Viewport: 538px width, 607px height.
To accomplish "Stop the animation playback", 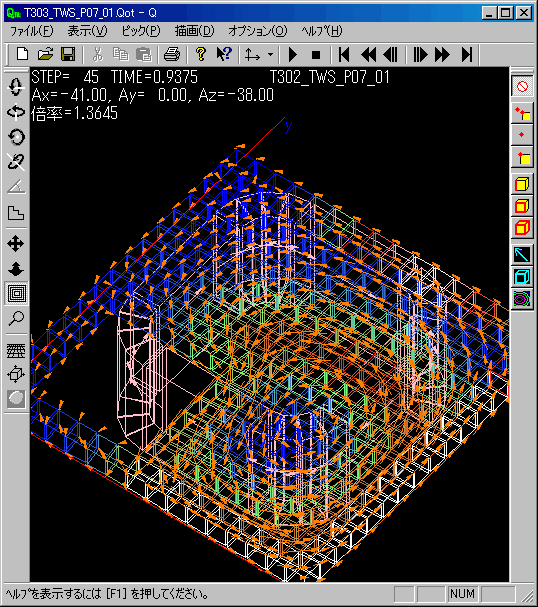I will (x=316, y=55).
